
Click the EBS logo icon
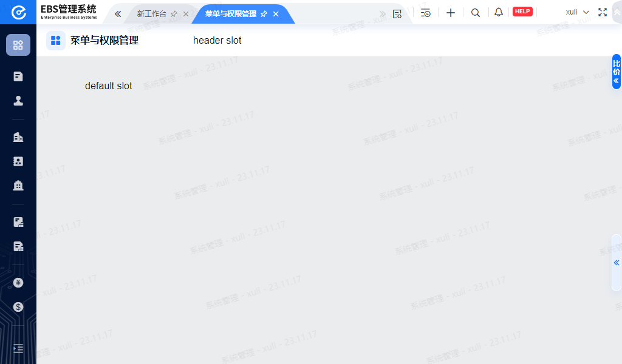point(18,12)
